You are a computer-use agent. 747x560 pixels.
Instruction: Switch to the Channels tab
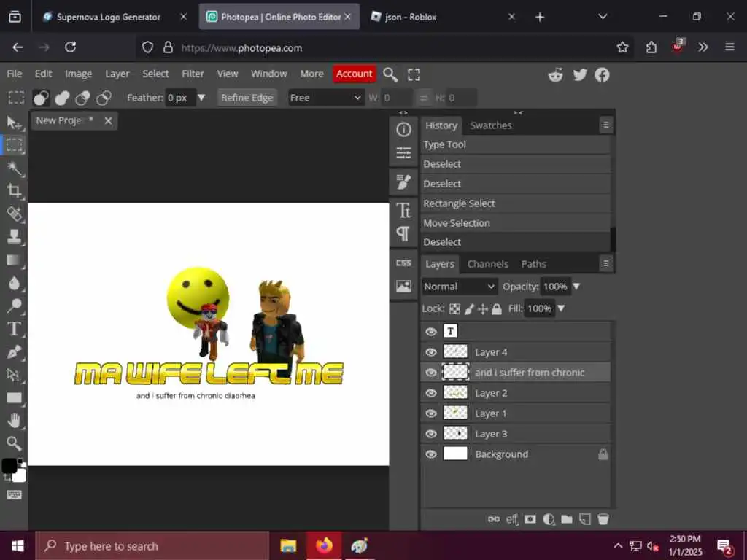(487, 264)
